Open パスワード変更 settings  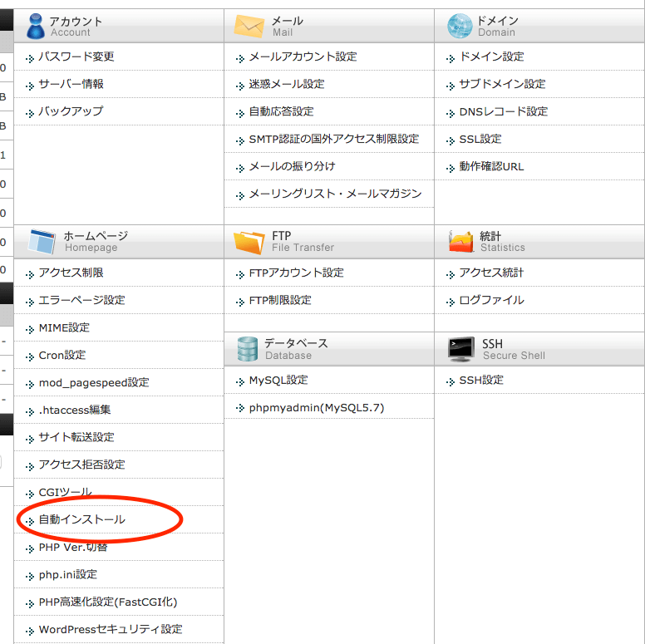click(76, 57)
